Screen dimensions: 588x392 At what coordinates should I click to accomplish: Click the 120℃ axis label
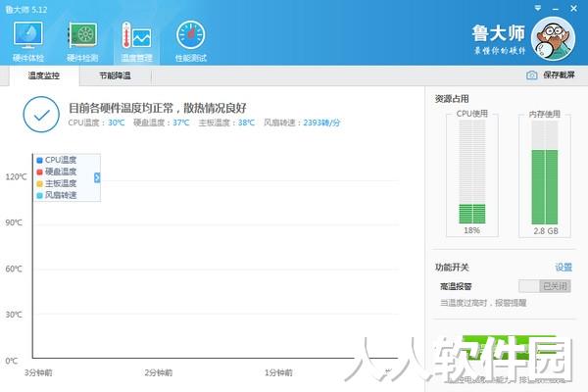pos(16,176)
